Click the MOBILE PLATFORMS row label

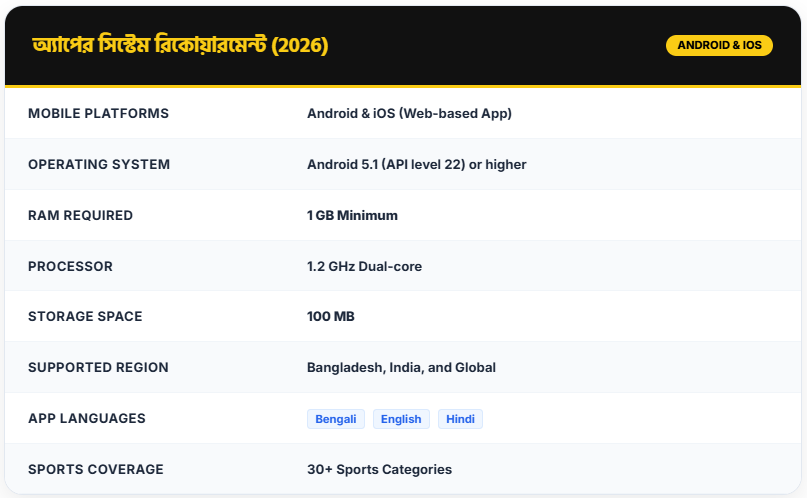coord(98,114)
